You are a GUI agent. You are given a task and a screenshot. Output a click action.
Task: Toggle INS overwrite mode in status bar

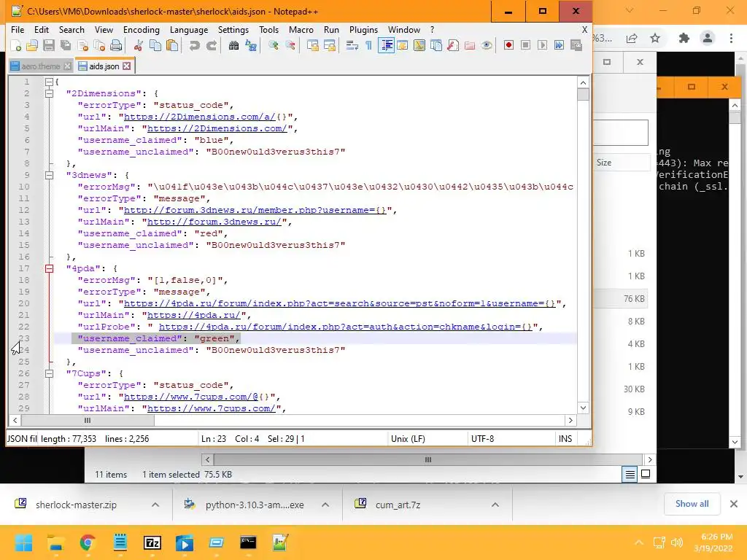[565, 438]
